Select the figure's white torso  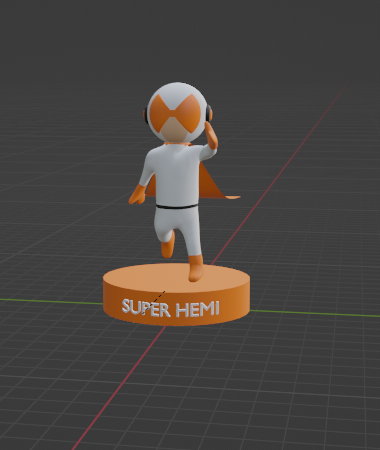(177, 177)
